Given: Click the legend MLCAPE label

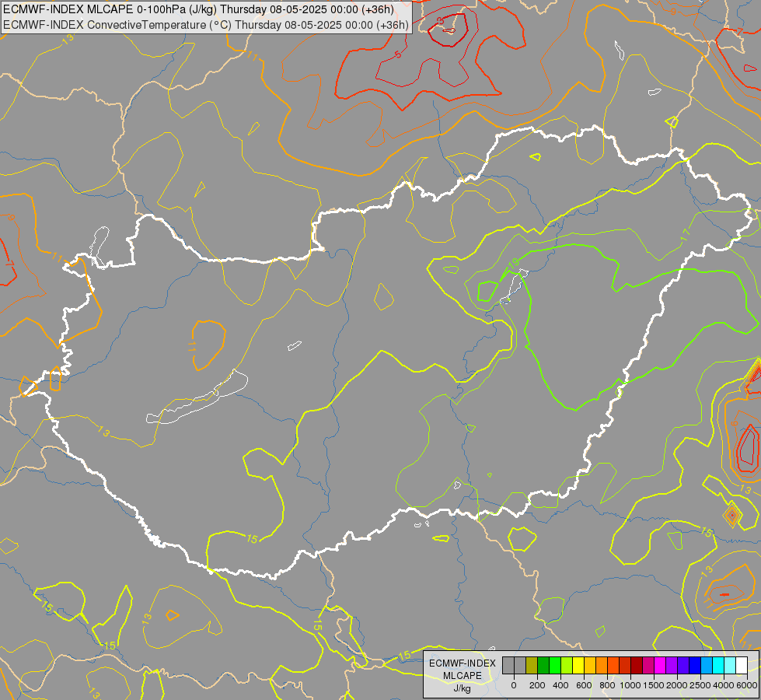Looking at the screenshot, I should 463,676.
